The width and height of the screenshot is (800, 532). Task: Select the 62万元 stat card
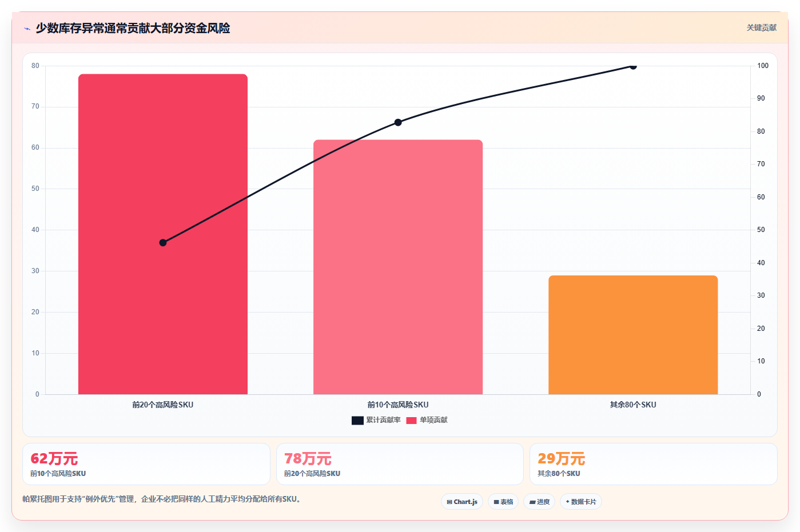[146, 464]
